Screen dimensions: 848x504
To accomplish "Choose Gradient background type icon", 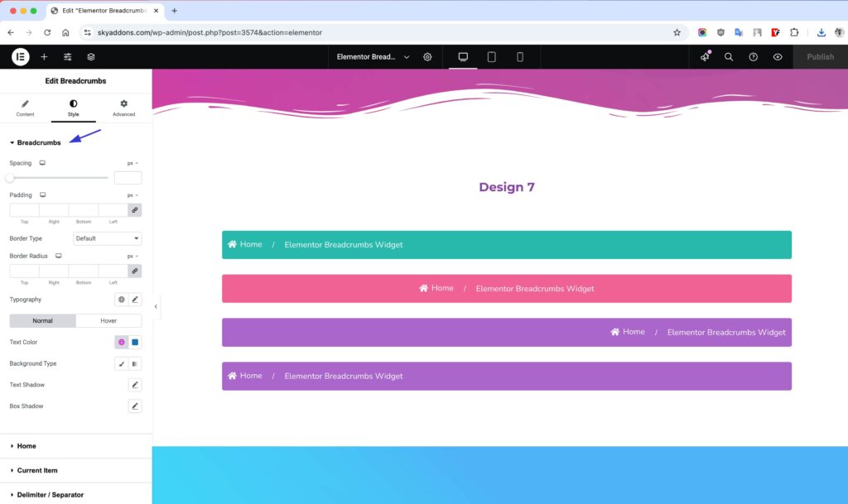I will (x=135, y=363).
